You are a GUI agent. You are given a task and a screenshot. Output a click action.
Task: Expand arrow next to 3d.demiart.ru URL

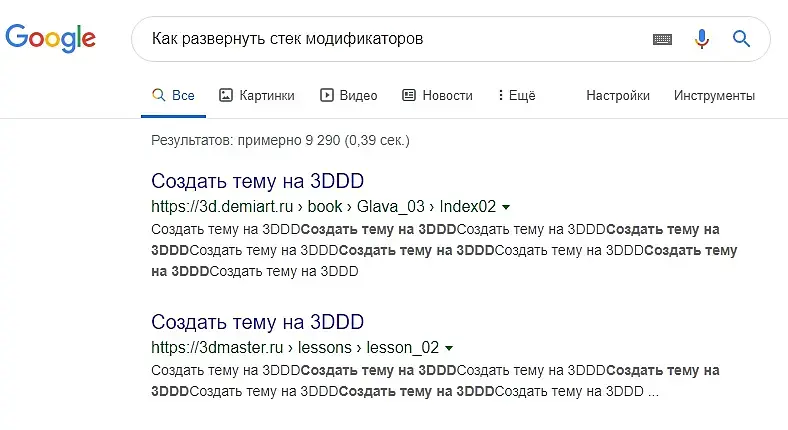tap(506, 207)
